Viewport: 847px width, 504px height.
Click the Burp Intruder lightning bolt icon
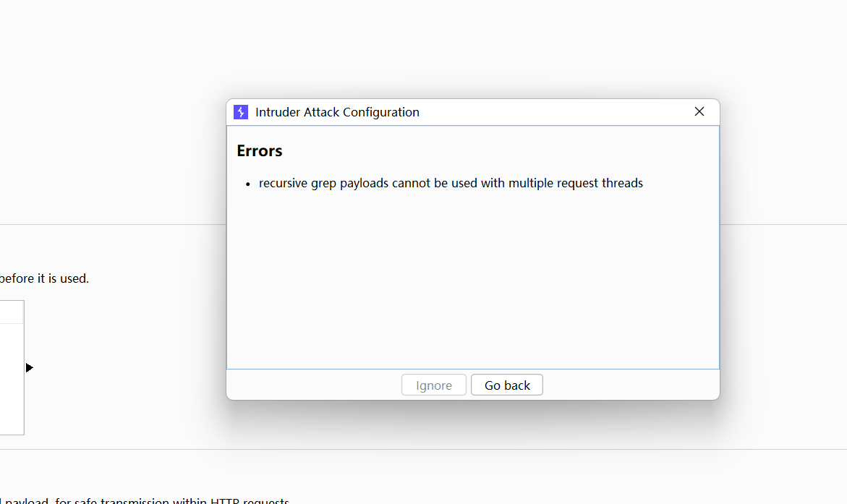[x=241, y=112]
